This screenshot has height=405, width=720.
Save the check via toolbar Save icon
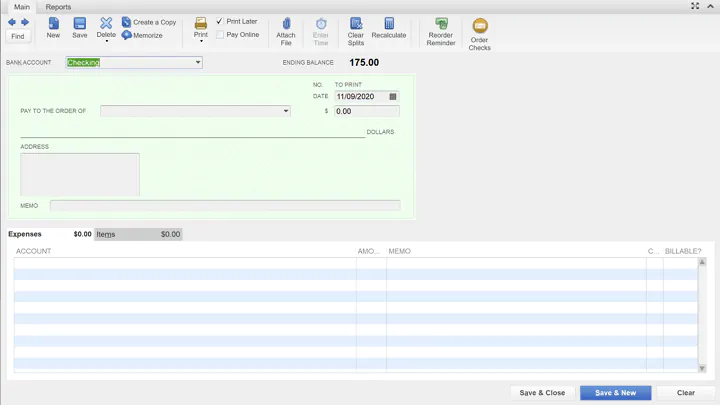click(x=79, y=28)
